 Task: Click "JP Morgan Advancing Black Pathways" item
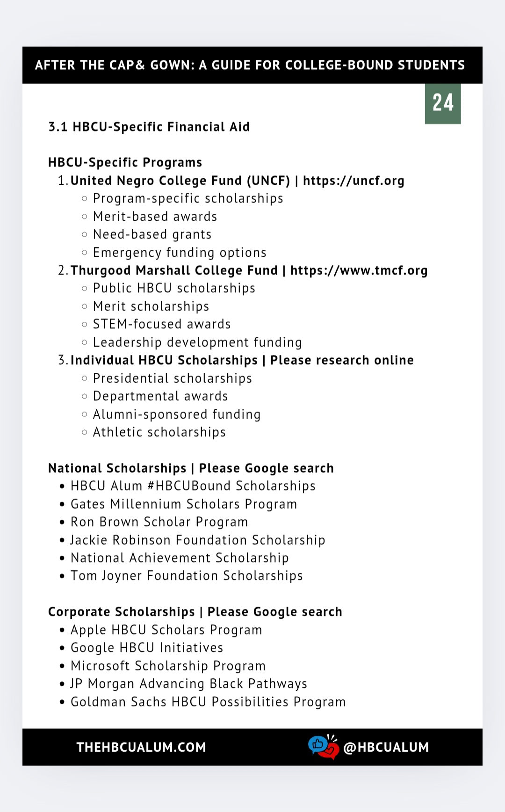[188, 684]
